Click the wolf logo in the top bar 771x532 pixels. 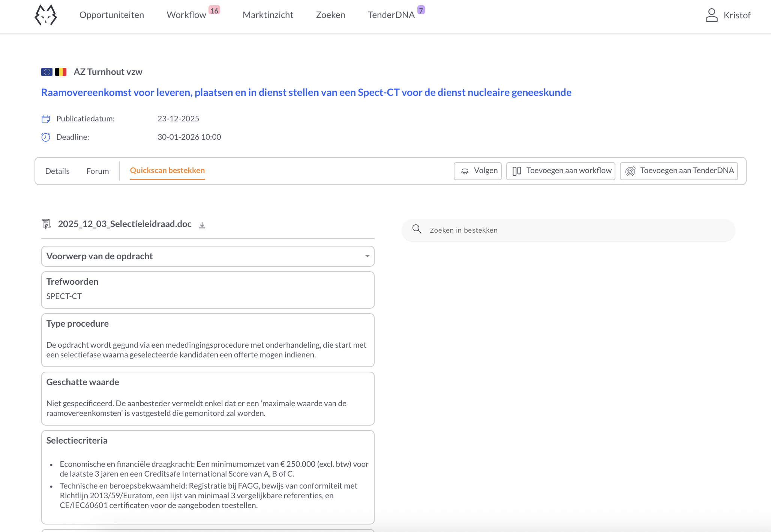[45, 15]
